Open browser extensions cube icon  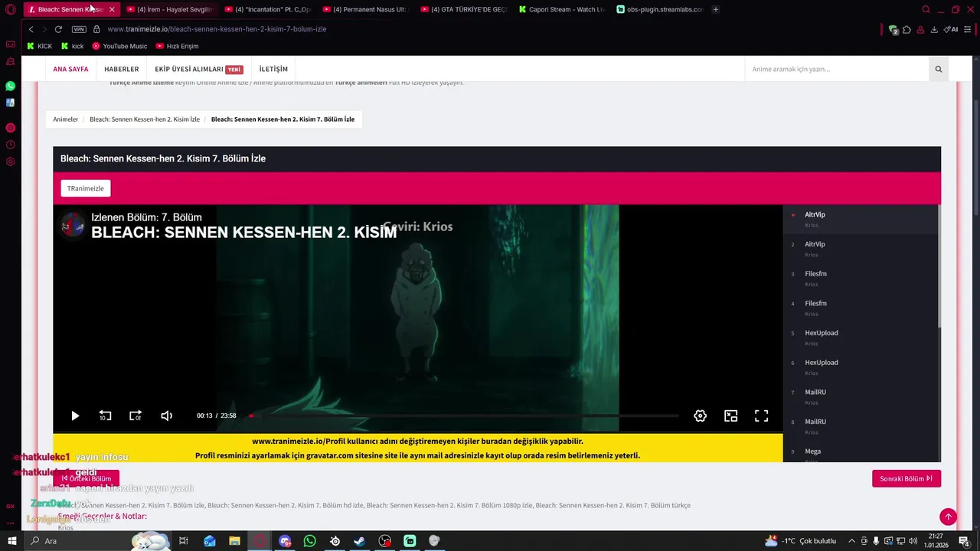point(907,29)
